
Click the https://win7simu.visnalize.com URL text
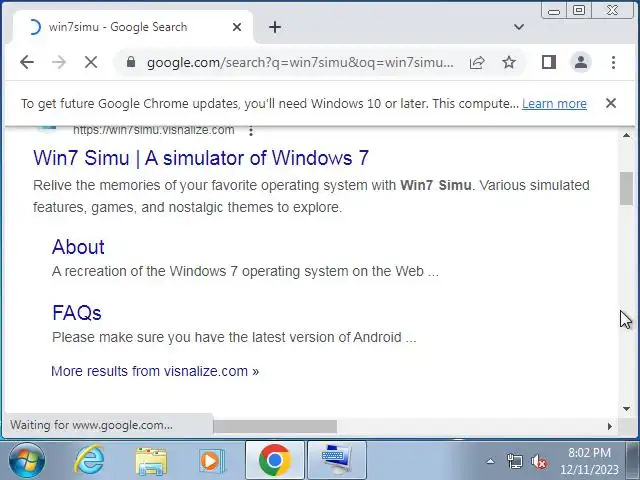point(153,130)
